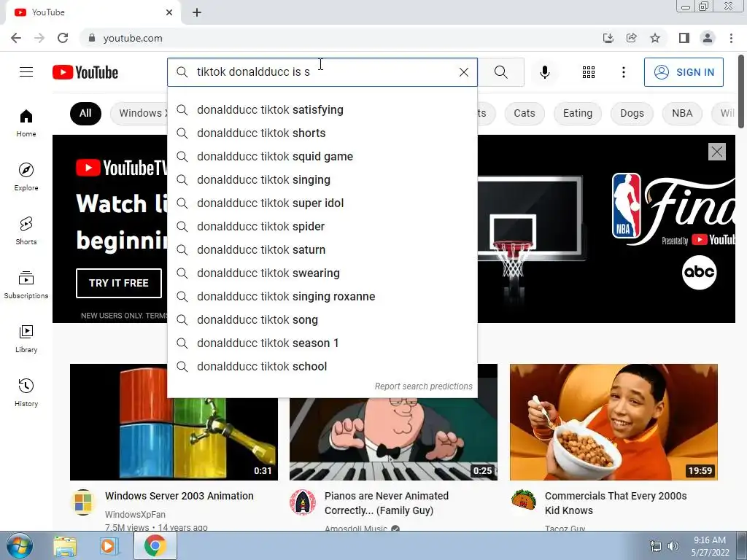
Task: Open the YouTube guide hamburger menu
Action: point(26,72)
